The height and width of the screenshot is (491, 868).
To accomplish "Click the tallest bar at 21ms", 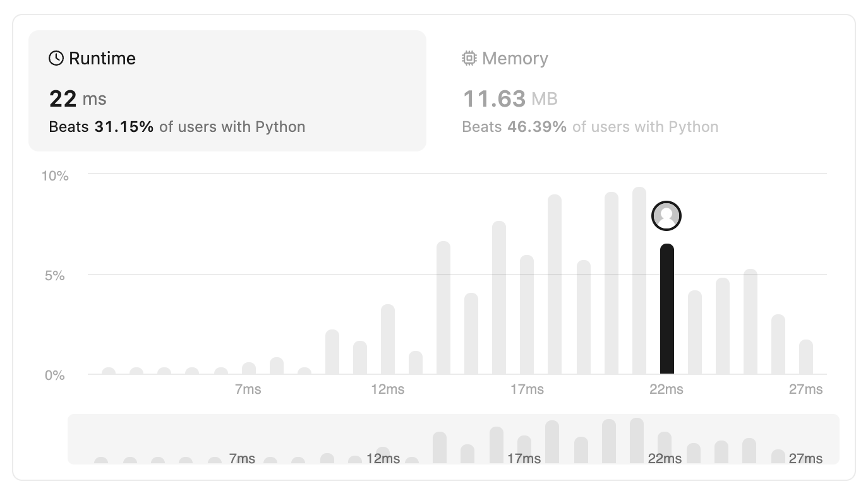I will 639,281.
